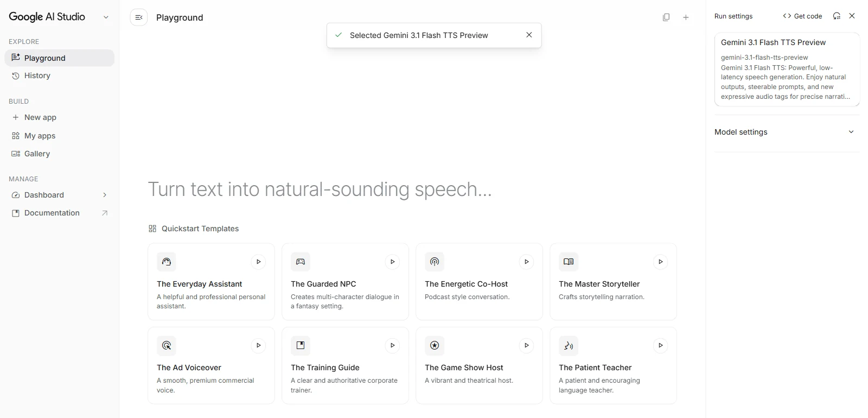Click the Gallery icon in sidebar
Image resolution: width=868 pixels, height=418 pixels.
16,154
